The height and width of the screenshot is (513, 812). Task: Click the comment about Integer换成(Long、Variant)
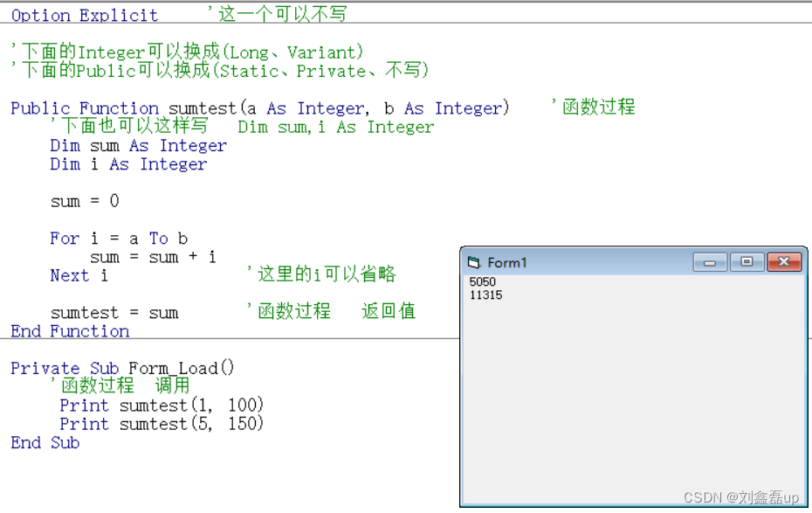[x=187, y=52]
